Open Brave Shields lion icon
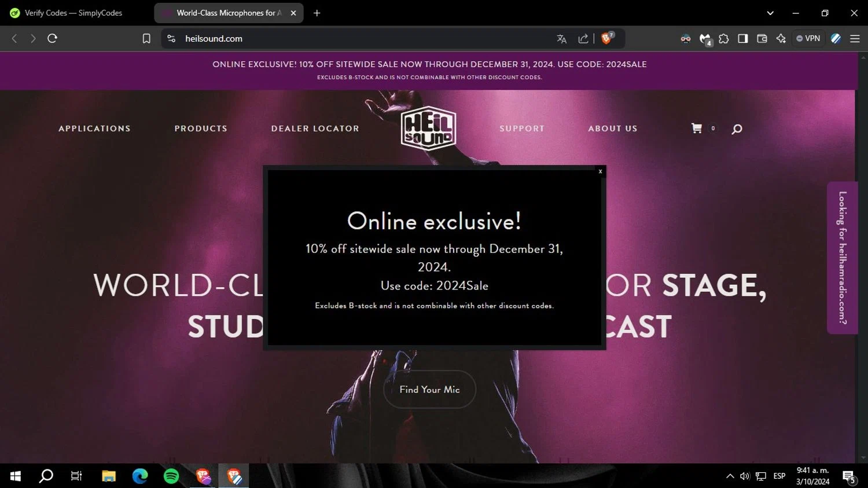 (607, 38)
